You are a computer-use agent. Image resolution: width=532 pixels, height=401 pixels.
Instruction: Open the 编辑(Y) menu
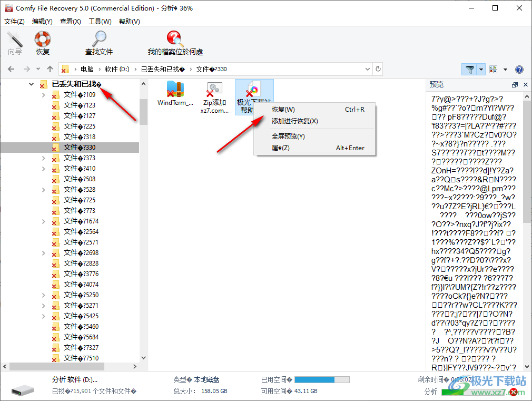coord(42,22)
